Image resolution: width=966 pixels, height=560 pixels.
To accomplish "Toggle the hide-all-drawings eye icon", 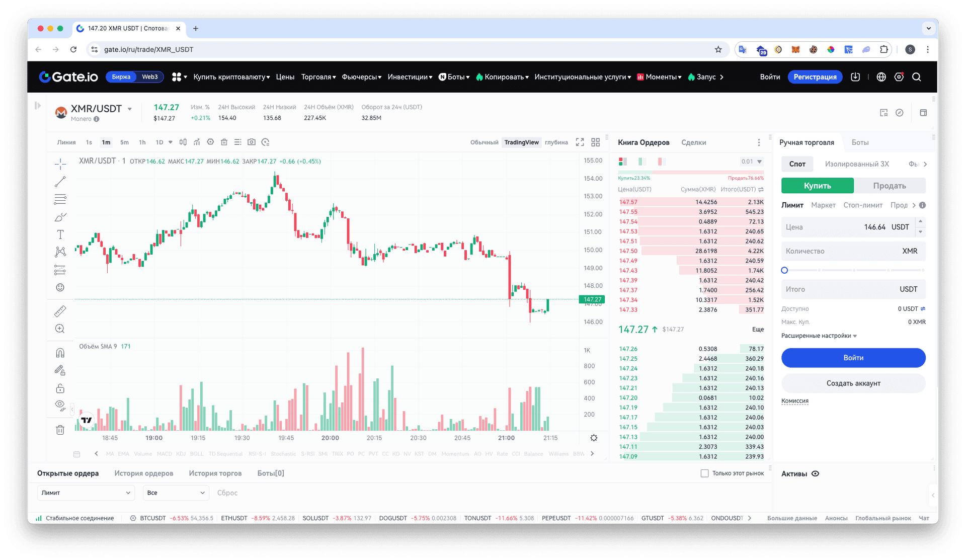I will (x=60, y=406).
